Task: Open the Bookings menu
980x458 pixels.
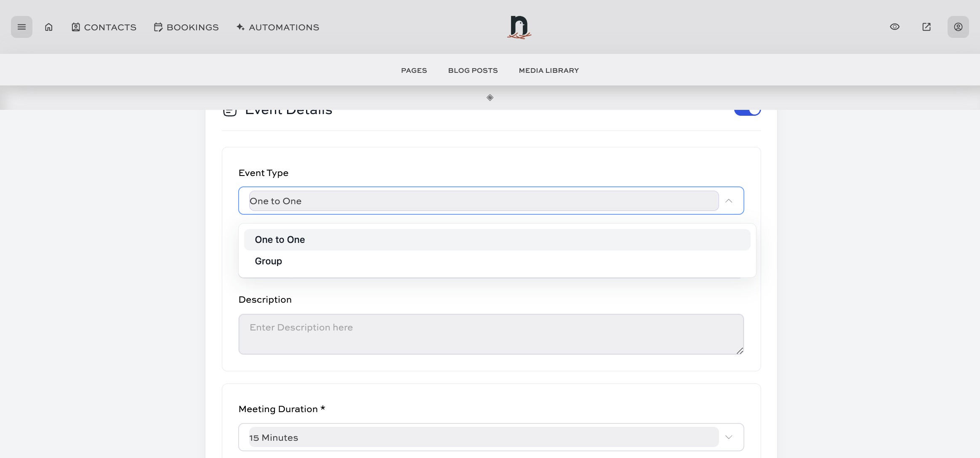Action: pyautogui.click(x=186, y=27)
